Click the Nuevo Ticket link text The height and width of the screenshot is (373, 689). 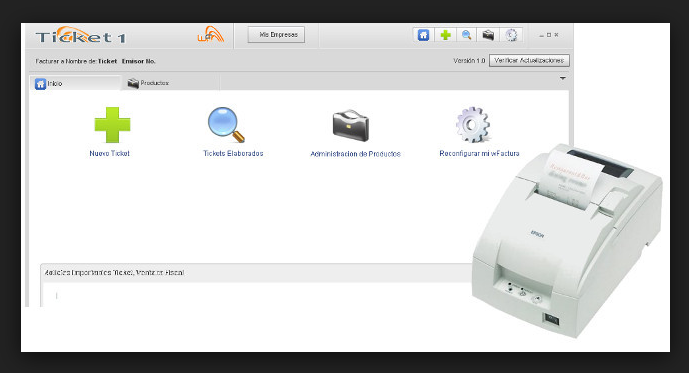pos(109,153)
